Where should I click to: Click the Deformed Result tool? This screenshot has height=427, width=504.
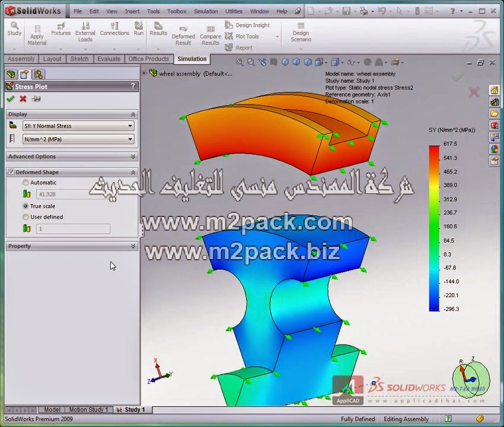coord(183,36)
